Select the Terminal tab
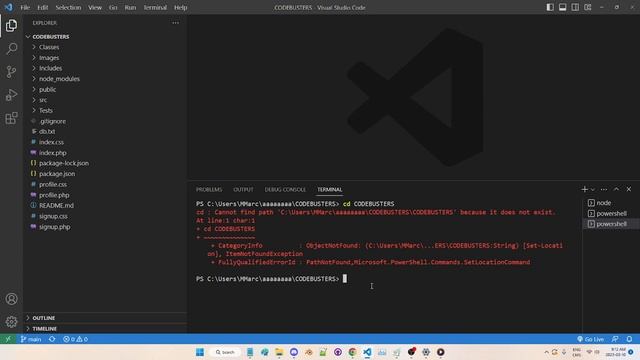640x360 pixels. click(x=330, y=190)
